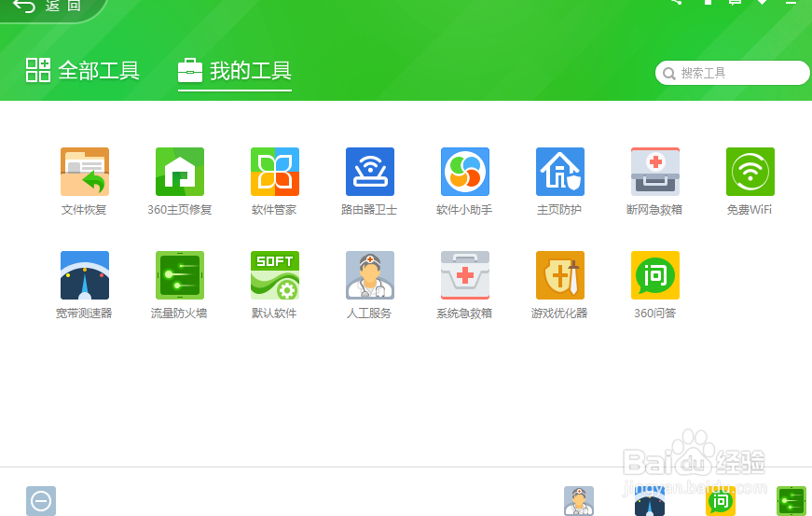Viewport: 812px width, 516px height.
Task: Open 360问答 shortcut in bottom bar
Action: coord(721,501)
